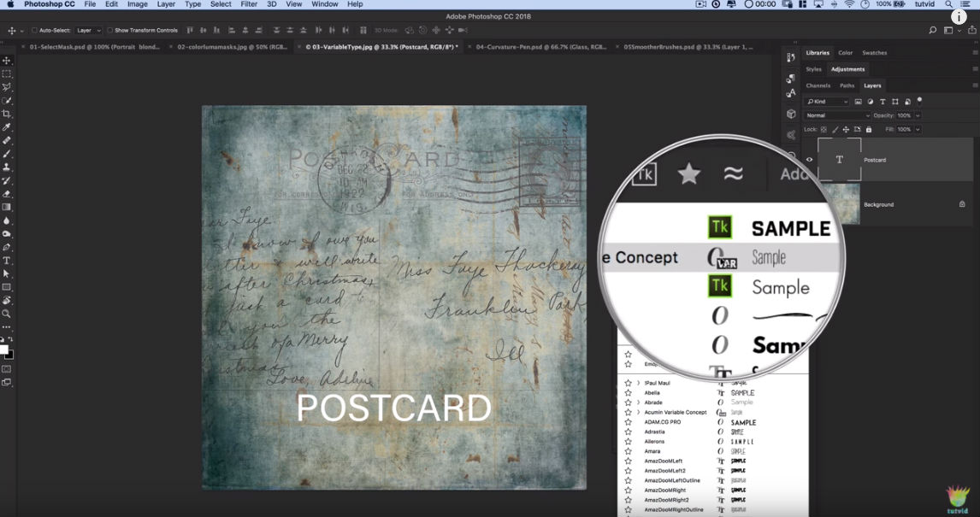
Task: Filter layers by adjustment layers icon
Action: (x=871, y=101)
